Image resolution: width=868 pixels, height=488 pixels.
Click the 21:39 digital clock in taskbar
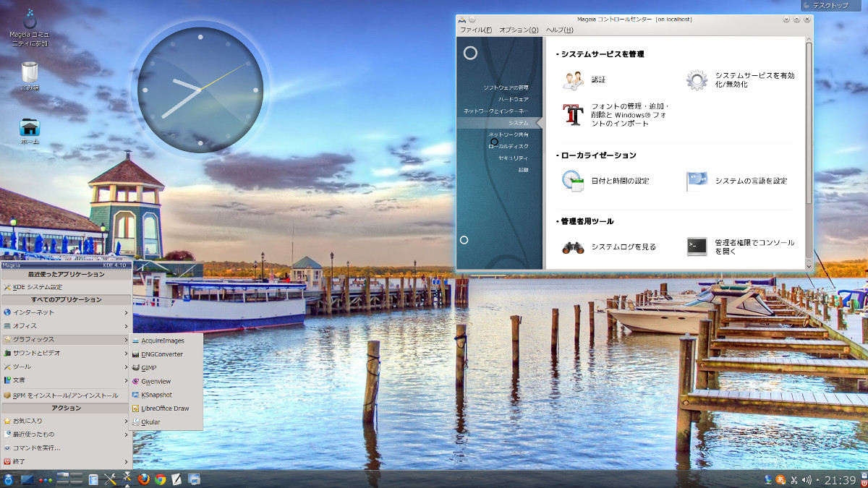(x=841, y=479)
